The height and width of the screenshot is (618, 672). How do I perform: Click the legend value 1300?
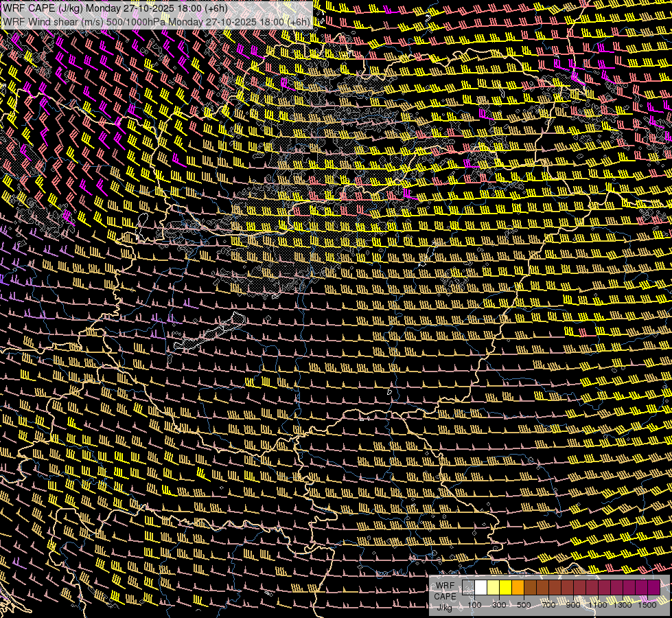pyautogui.click(x=623, y=605)
